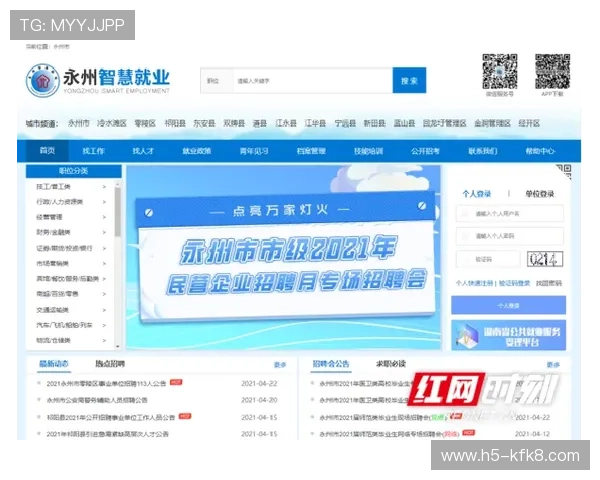This screenshot has height=480, width=600.
Task: Open the 档案管理 navigation item
Action: pyautogui.click(x=311, y=151)
